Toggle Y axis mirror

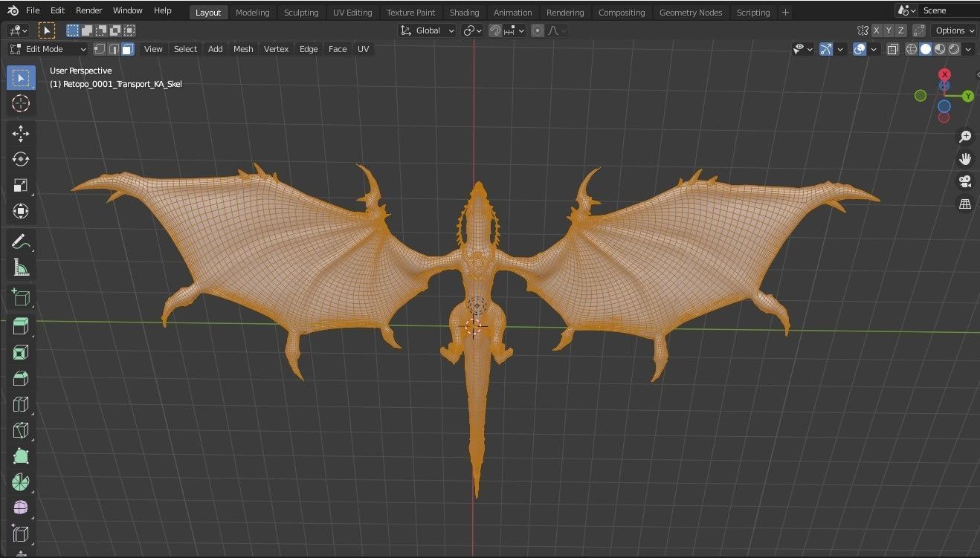click(x=889, y=30)
